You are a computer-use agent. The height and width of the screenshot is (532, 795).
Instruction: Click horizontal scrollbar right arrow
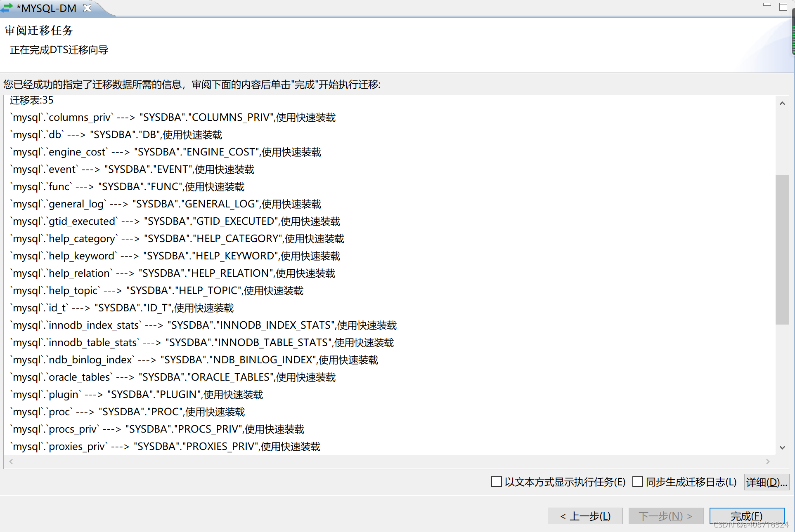pos(768,461)
